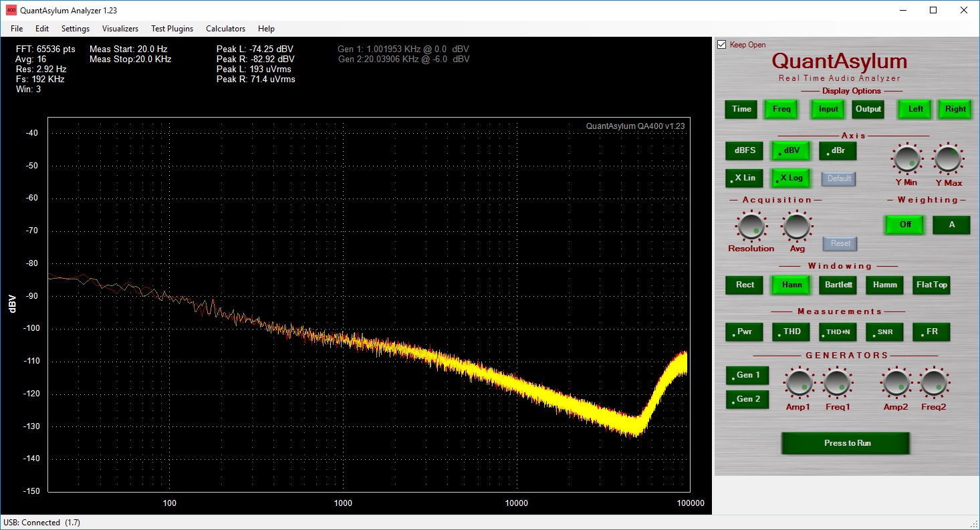Click the Peak R 71.4 uVrms reading

click(256, 80)
